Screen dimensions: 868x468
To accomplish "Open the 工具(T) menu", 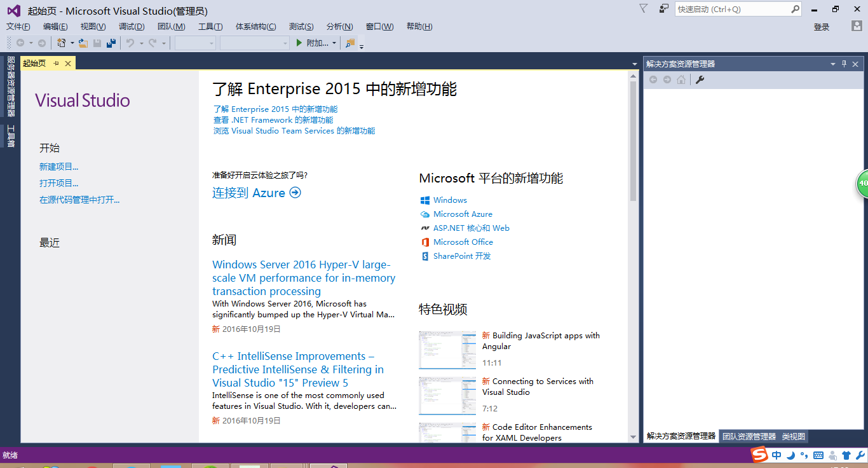I will pos(210,27).
